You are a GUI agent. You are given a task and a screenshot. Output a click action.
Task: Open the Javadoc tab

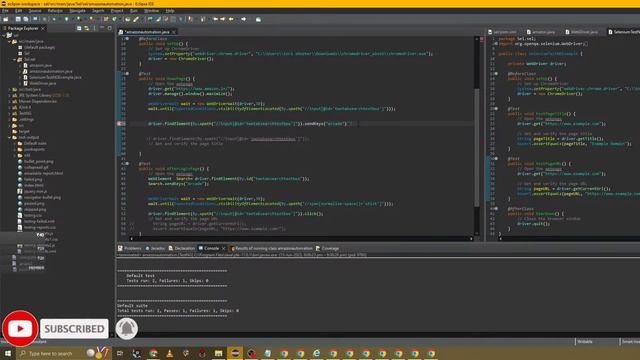(x=155, y=248)
